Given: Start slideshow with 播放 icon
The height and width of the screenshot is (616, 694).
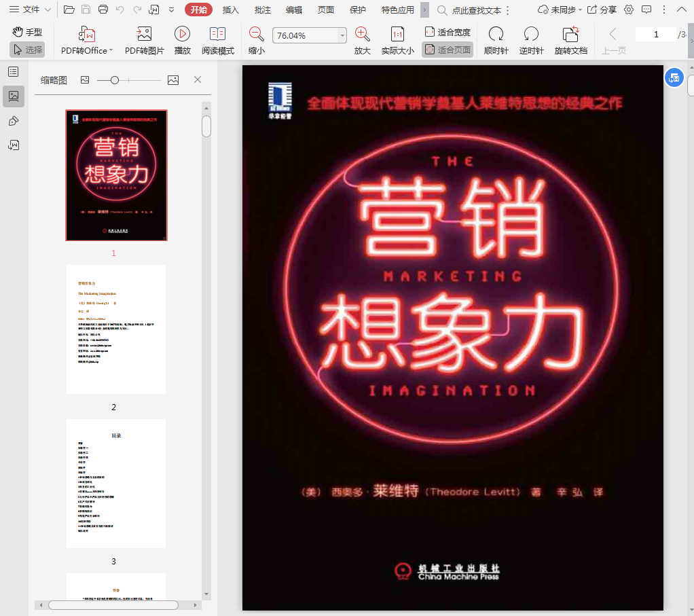Looking at the screenshot, I should point(182,35).
